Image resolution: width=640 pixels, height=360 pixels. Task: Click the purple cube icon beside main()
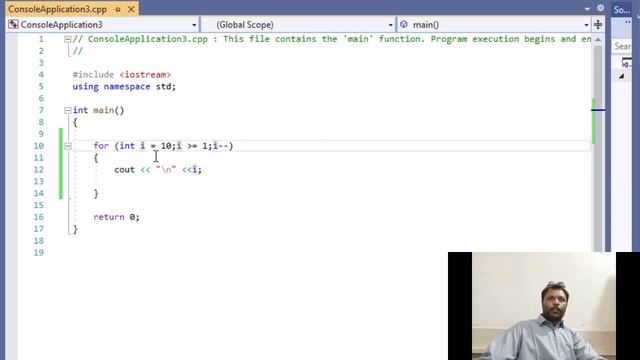pos(404,24)
